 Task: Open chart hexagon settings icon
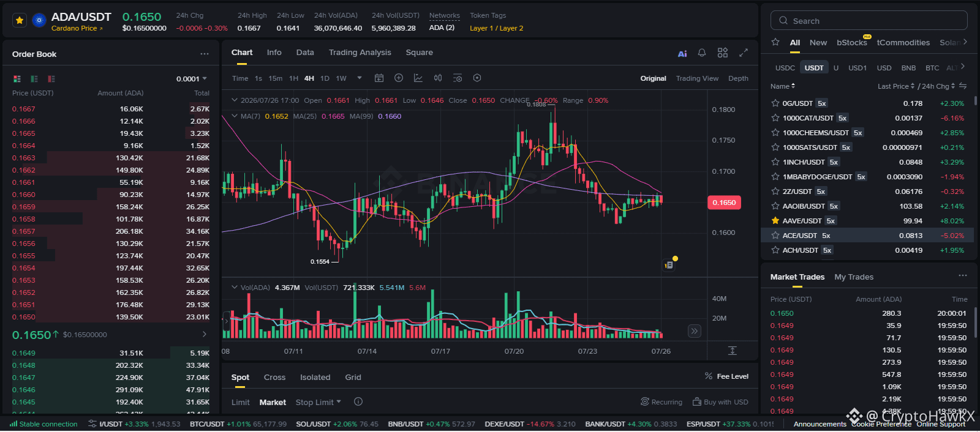point(477,78)
